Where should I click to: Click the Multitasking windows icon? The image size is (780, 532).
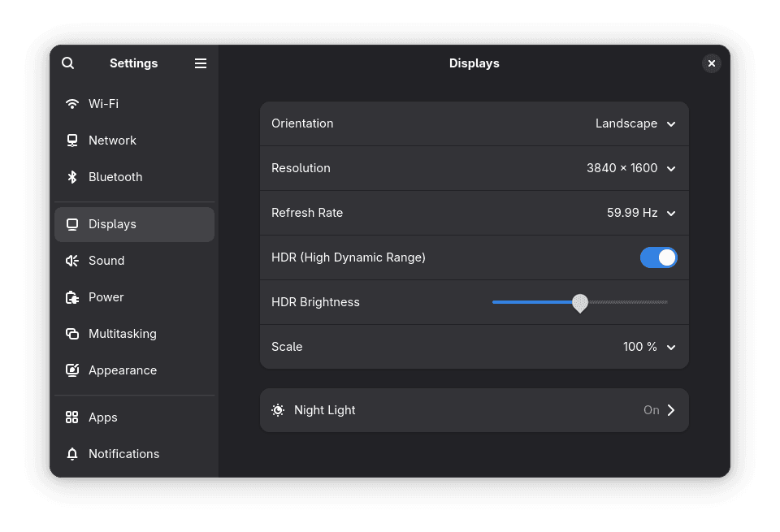(72, 334)
